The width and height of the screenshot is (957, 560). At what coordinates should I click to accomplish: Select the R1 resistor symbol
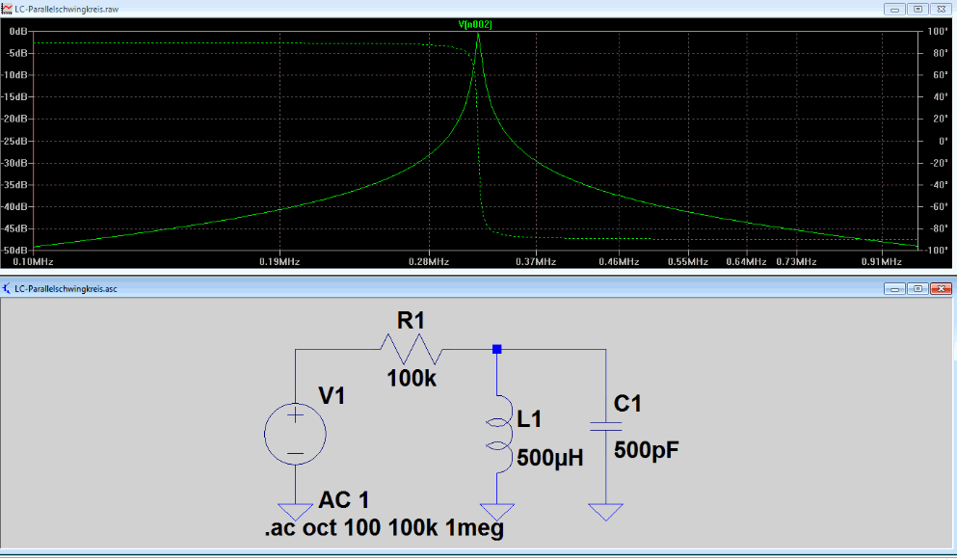[x=412, y=349]
